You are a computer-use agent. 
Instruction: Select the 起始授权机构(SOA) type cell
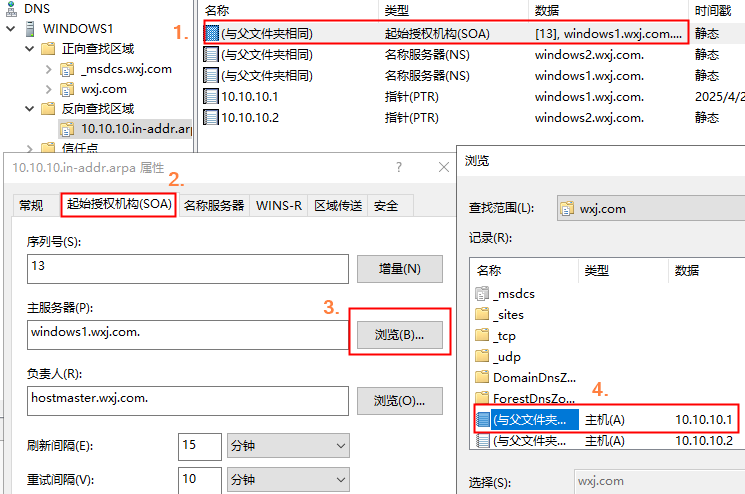tap(437, 34)
